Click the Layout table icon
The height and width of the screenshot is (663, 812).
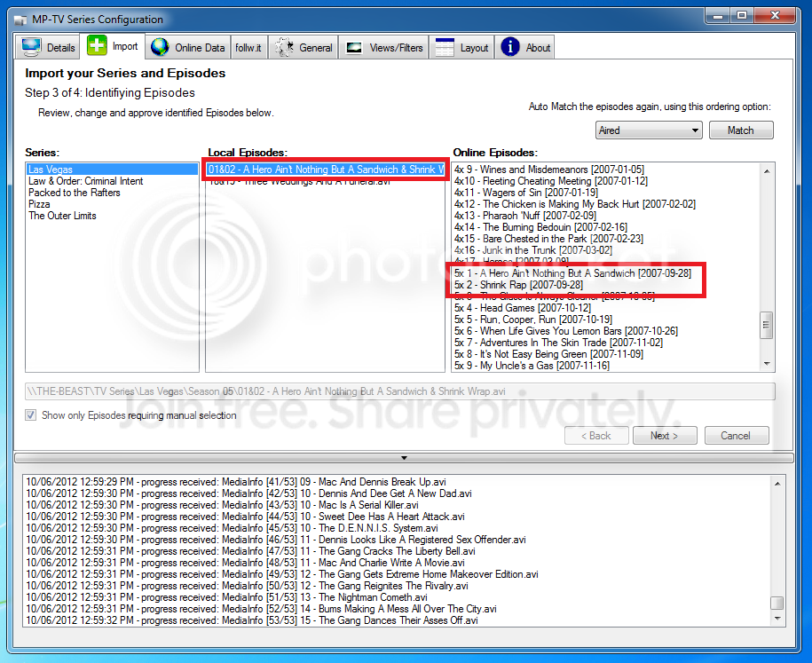[445, 47]
